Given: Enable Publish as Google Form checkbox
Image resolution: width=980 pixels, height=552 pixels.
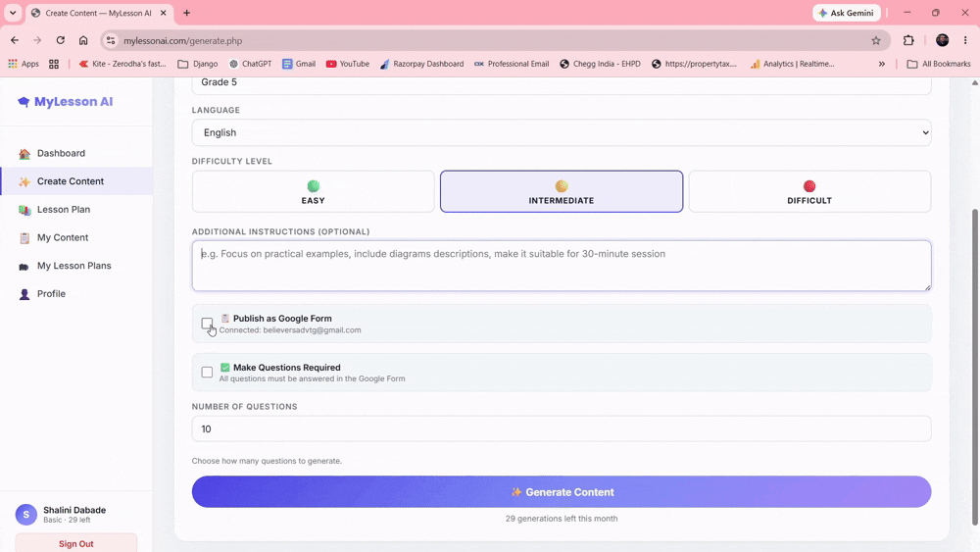Looking at the screenshot, I should tap(207, 324).
